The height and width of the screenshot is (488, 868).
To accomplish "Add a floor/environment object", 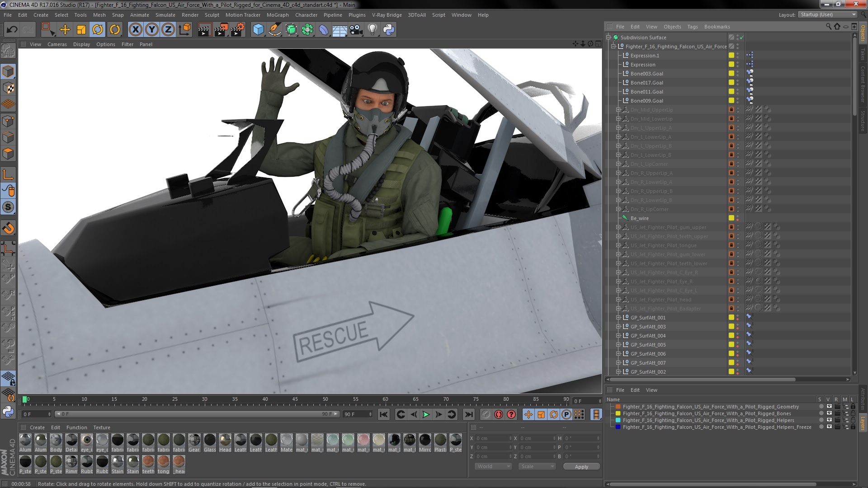I will [340, 30].
